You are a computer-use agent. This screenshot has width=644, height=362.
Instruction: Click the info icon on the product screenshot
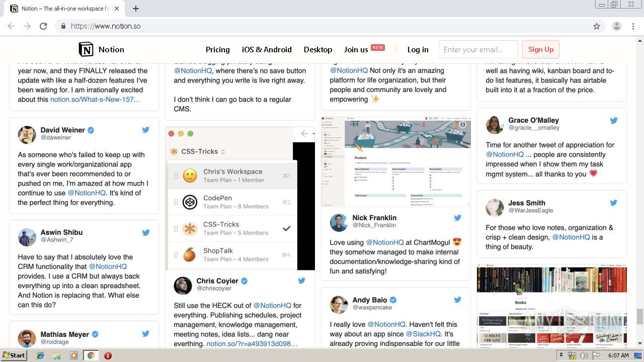point(463,125)
